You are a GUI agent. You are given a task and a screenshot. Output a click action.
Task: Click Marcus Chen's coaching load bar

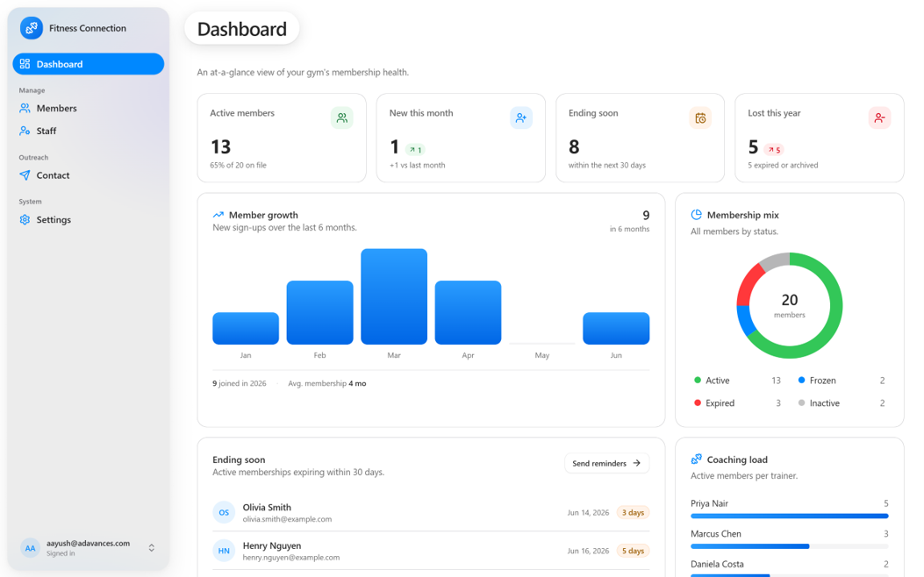[x=790, y=546]
